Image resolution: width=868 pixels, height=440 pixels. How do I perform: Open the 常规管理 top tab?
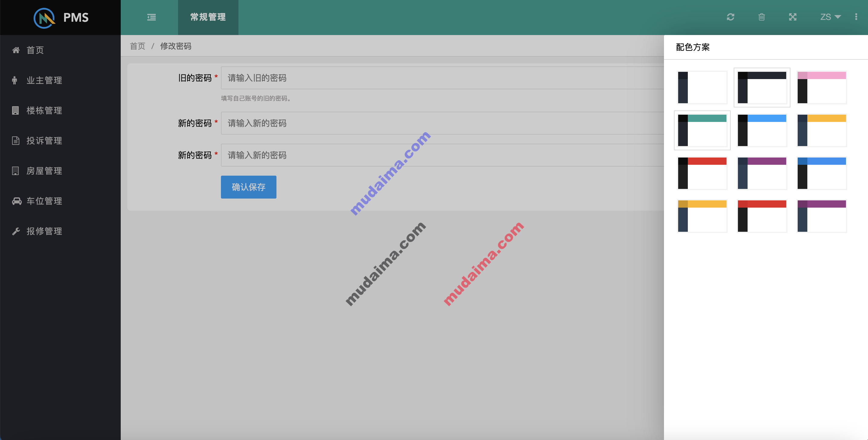(x=208, y=17)
